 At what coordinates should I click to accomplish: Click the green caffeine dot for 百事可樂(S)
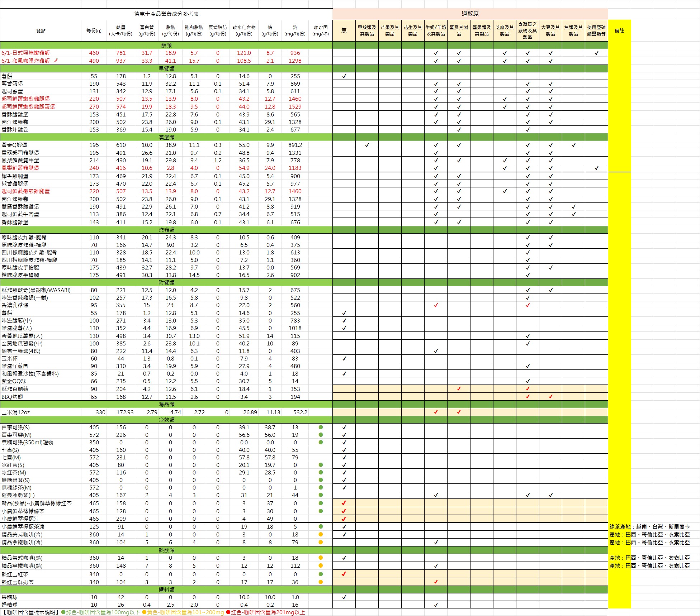tap(321, 427)
